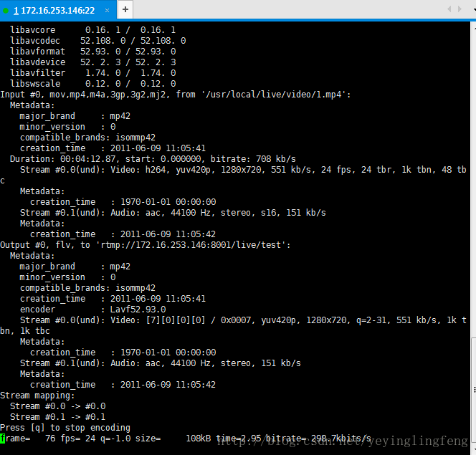
Task: Click the left tab-scroll arrow
Action: [449, 9]
